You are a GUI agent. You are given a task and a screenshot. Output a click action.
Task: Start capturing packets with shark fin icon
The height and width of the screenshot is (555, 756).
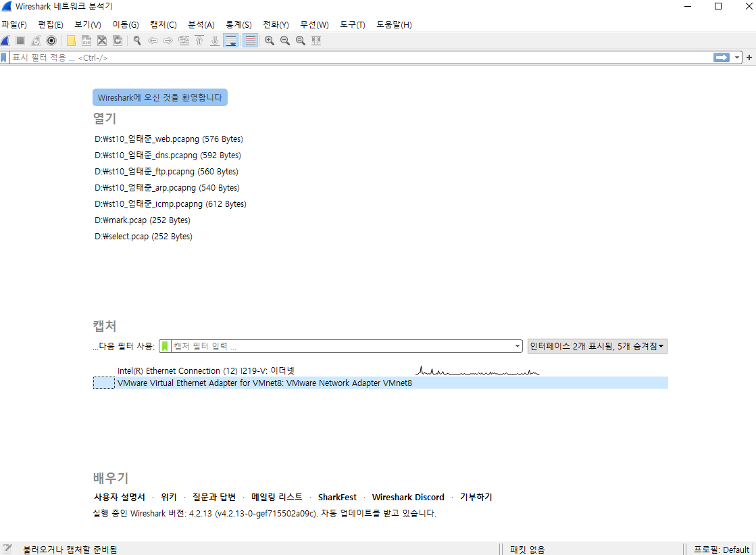coord(5,41)
